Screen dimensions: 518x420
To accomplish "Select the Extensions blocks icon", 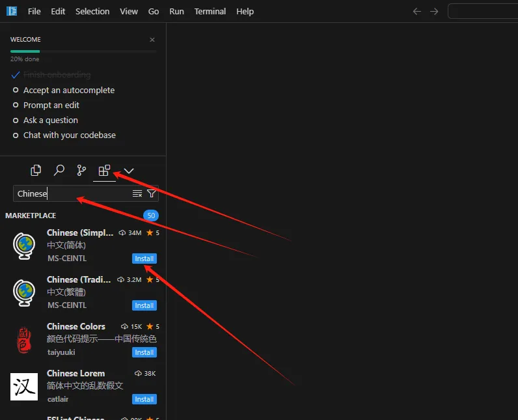I will [x=104, y=171].
